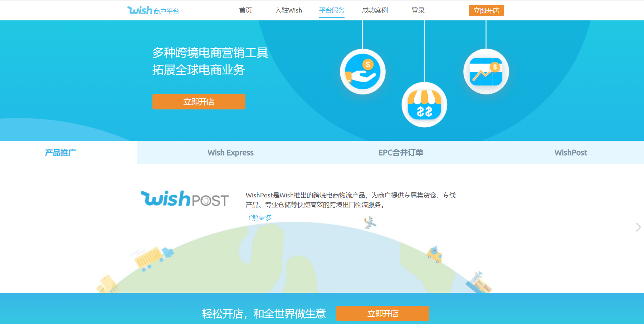Switch to the WishPost tab
Image resolution: width=644 pixels, height=324 pixels.
pos(571,153)
